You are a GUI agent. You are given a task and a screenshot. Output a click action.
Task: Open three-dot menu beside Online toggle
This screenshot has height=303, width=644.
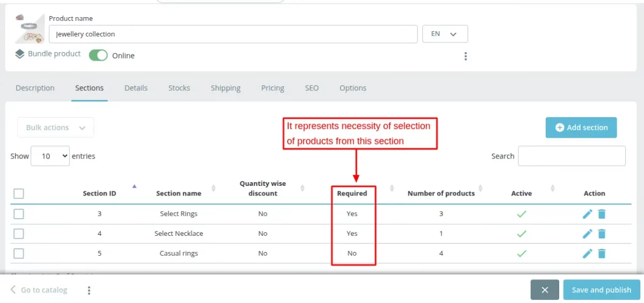(x=465, y=56)
